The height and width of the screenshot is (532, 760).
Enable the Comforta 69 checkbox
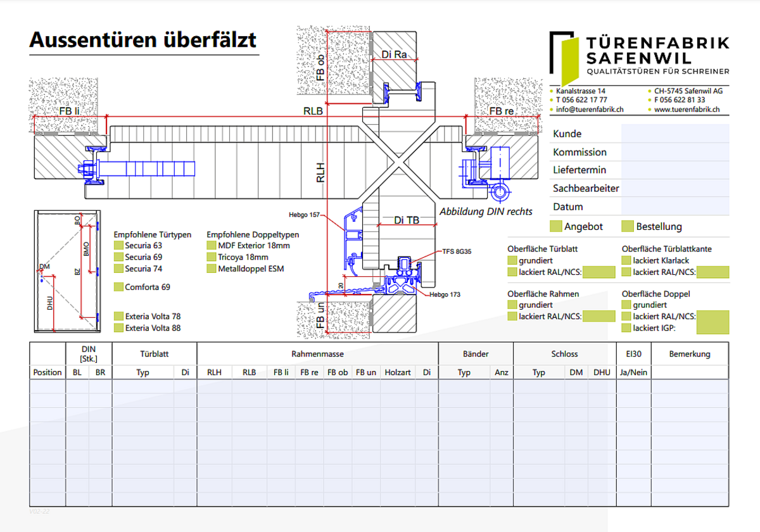click(x=118, y=287)
